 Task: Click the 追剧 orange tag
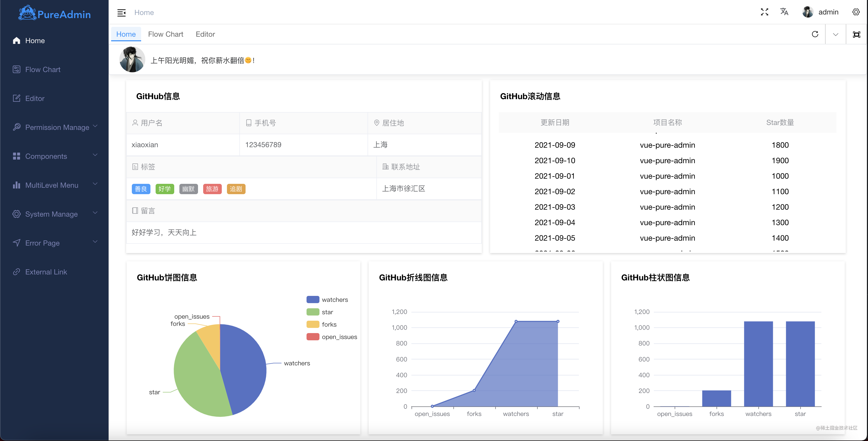pos(236,189)
